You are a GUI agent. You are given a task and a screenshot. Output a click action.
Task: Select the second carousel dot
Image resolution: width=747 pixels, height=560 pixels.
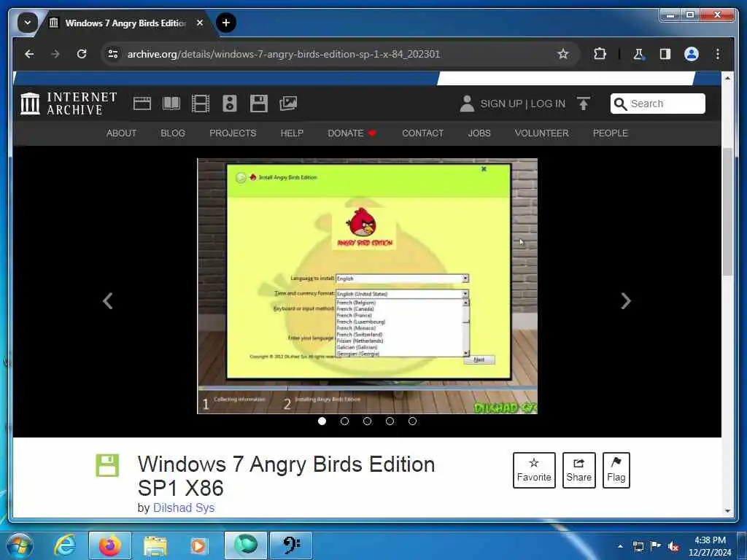click(344, 421)
